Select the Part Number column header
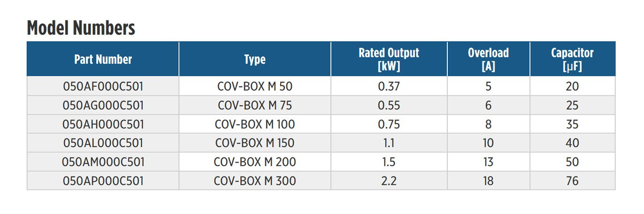644x214 pixels. 103,59
